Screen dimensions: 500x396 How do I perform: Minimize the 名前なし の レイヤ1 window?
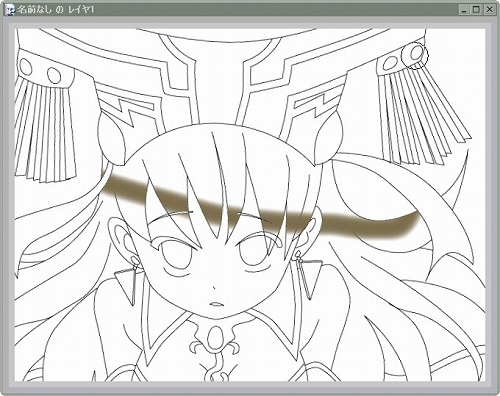(x=464, y=9)
